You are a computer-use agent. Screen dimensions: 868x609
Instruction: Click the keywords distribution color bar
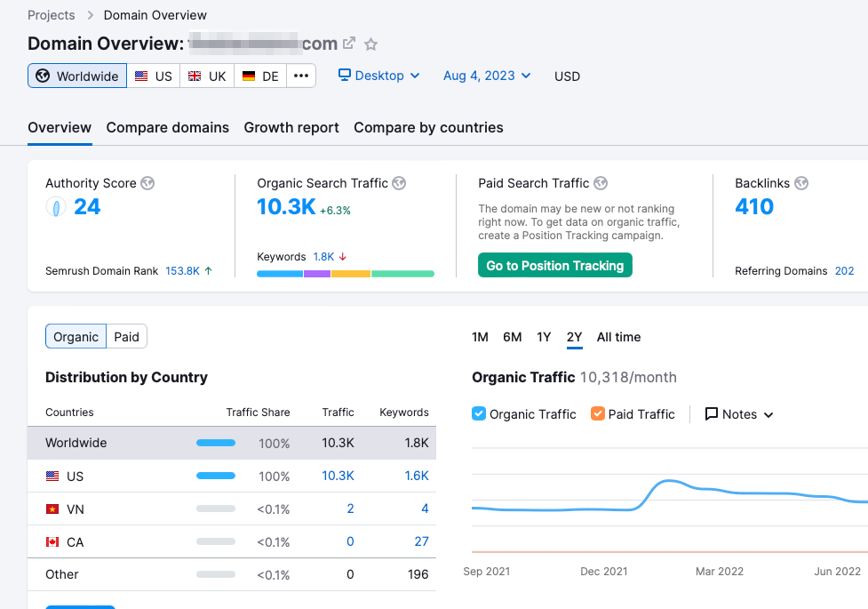(x=346, y=274)
